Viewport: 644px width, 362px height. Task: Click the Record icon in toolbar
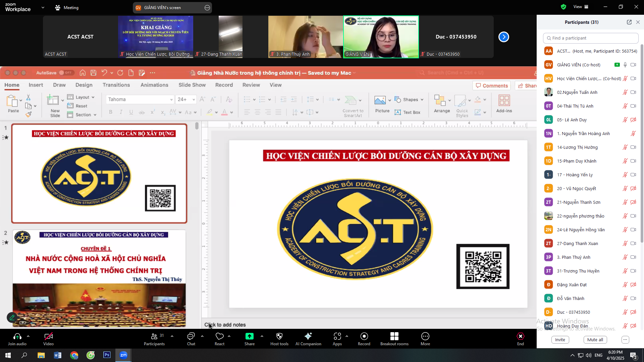[364, 336]
